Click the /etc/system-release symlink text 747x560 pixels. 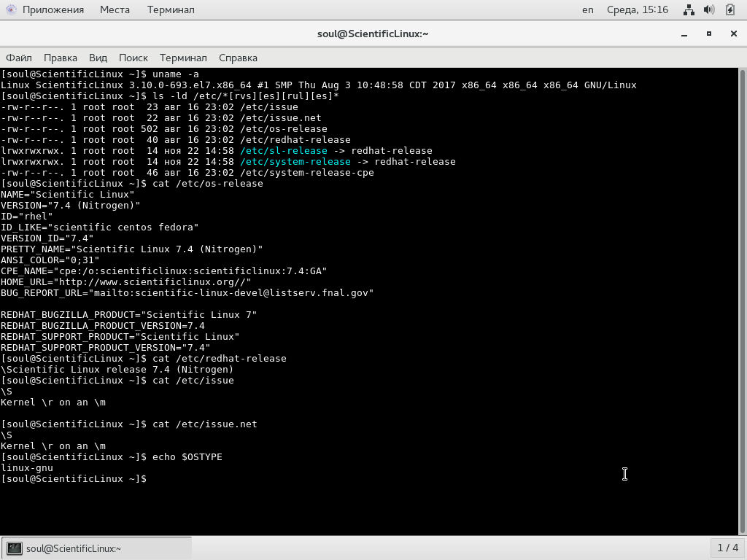click(295, 161)
